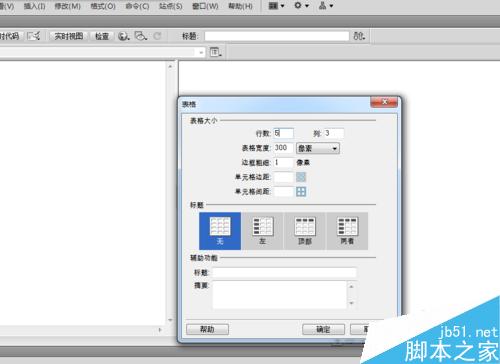
Task: Select the 左 (left) header option
Action: 262,231
